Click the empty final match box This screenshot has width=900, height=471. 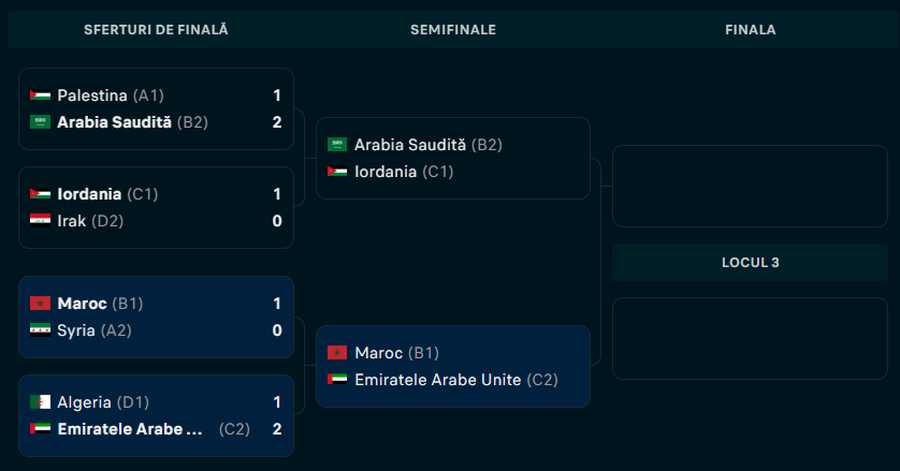(750, 186)
